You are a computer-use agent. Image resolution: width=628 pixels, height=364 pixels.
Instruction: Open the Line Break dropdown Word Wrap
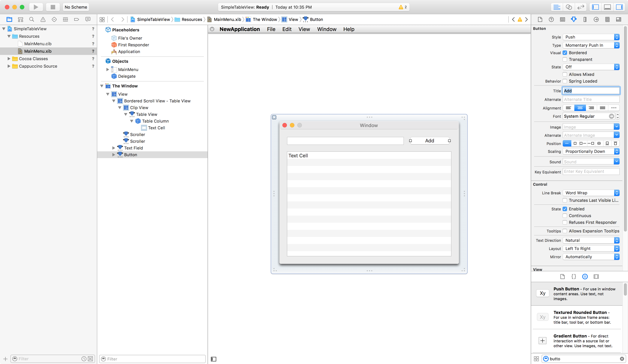[x=591, y=193]
